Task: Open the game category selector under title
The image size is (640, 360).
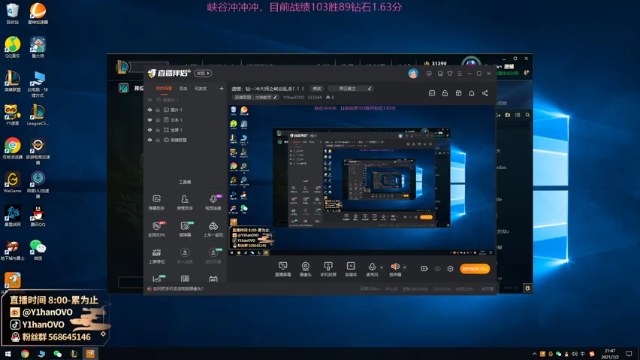Action: (x=256, y=97)
